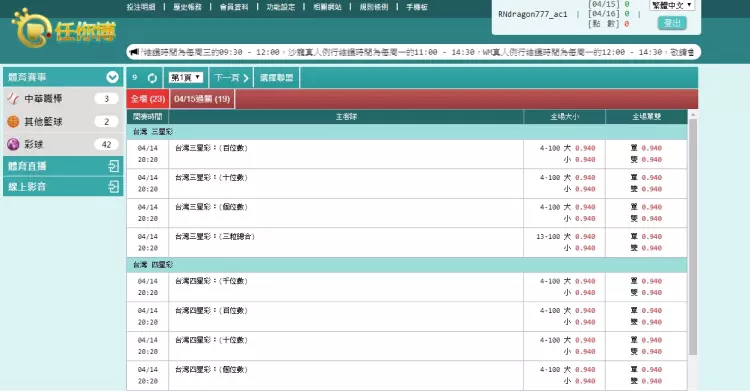This screenshot has width=750, height=392.
Task: Click the table's vertical scrollbar
Action: click(x=693, y=237)
